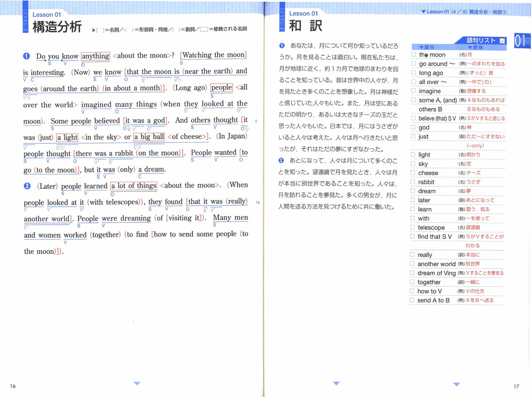
Task: Tick the 'send A to B' checkbox
Action: (412, 300)
